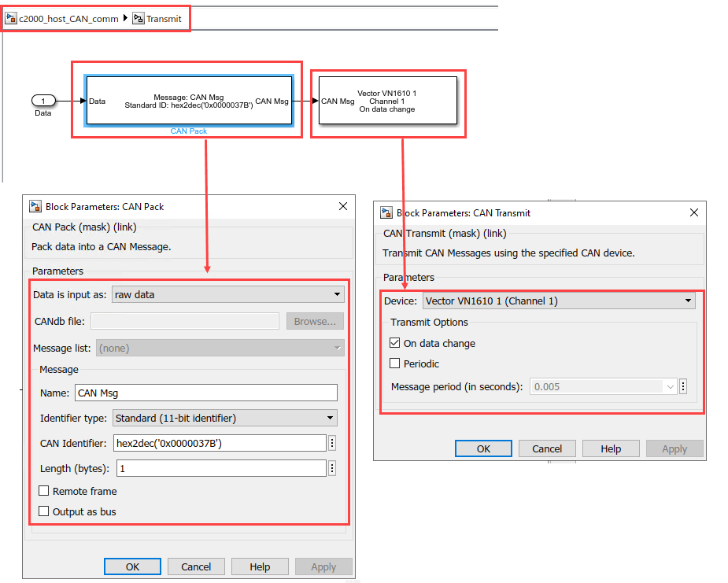Click the CAN Pack dialog title icon
Image resolution: width=728 pixels, height=583 pixels.
(35, 207)
